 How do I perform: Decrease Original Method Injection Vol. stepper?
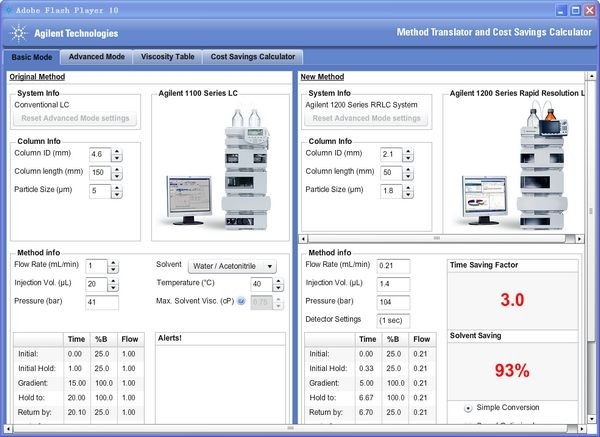point(113,288)
